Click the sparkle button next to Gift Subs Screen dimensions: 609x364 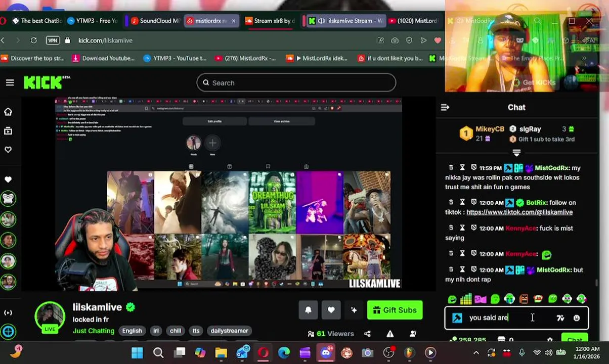pyautogui.click(x=354, y=310)
